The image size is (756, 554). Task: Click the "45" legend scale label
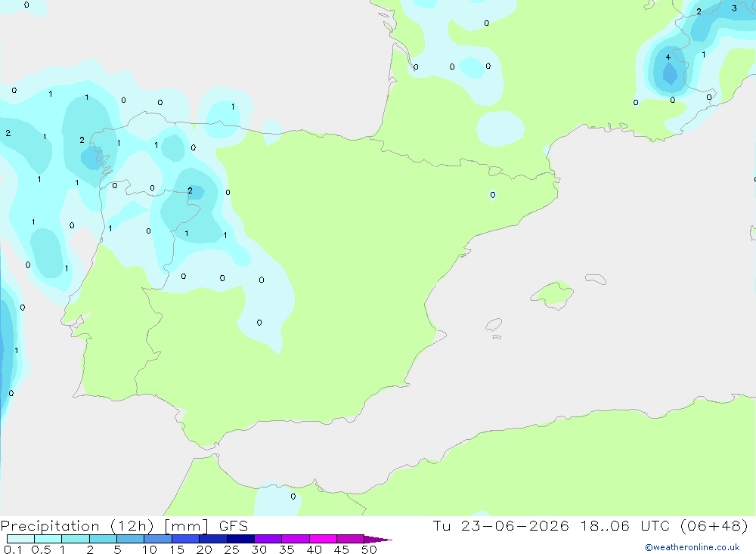[342, 549]
